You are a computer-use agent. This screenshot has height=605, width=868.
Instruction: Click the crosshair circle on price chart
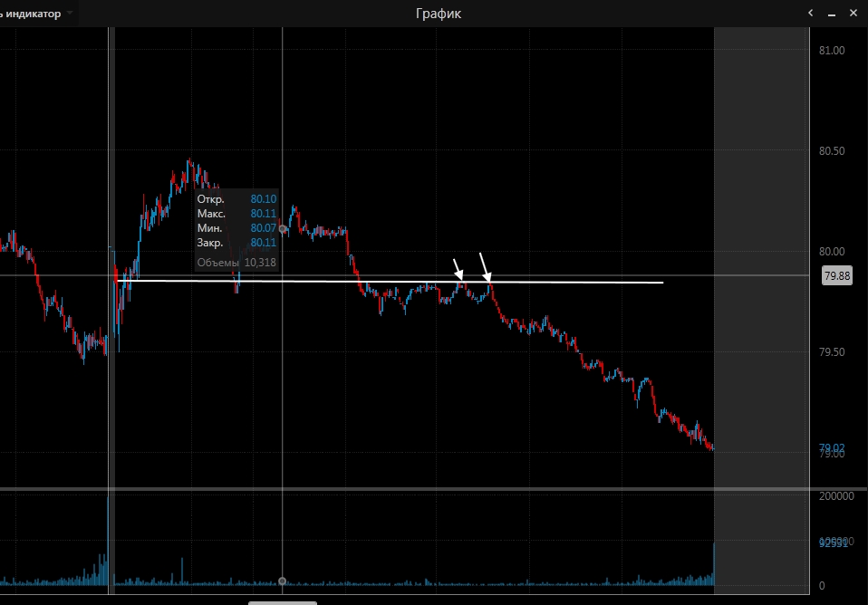(283, 230)
